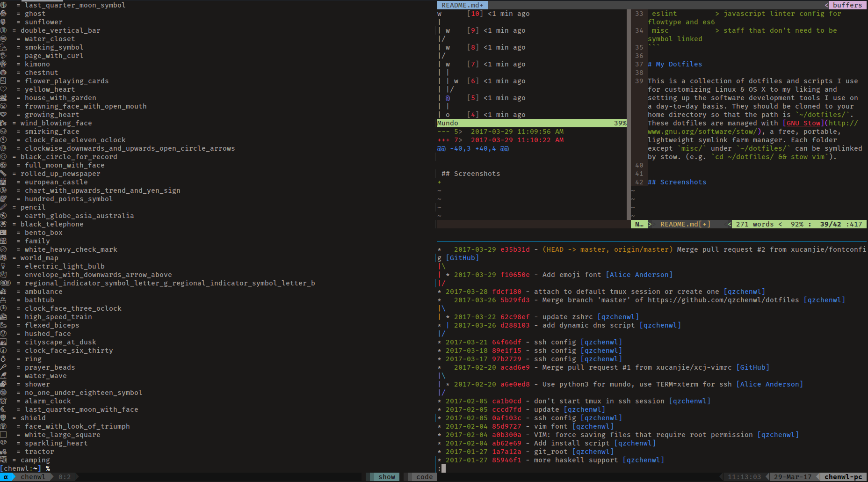Switch to tmux window 'show'
The height and width of the screenshot is (482, 868).
387,477
